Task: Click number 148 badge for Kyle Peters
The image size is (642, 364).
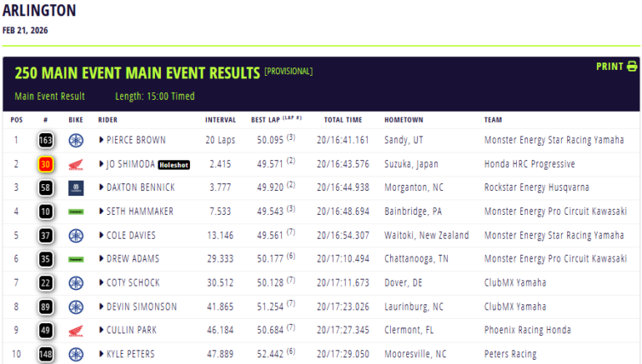Action: pos(45,355)
